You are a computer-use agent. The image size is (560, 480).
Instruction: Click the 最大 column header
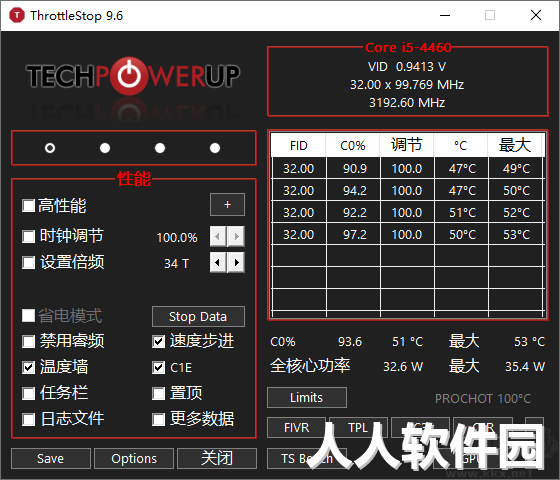pyautogui.click(x=516, y=146)
